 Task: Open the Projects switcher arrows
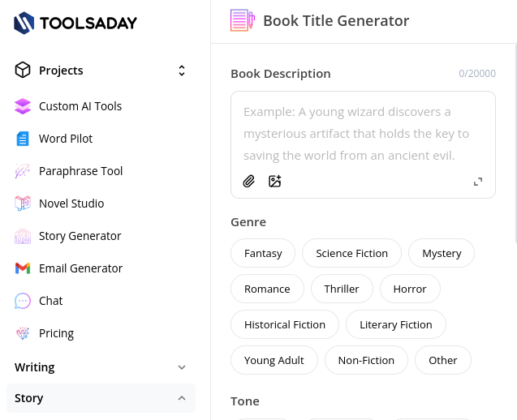[182, 71]
